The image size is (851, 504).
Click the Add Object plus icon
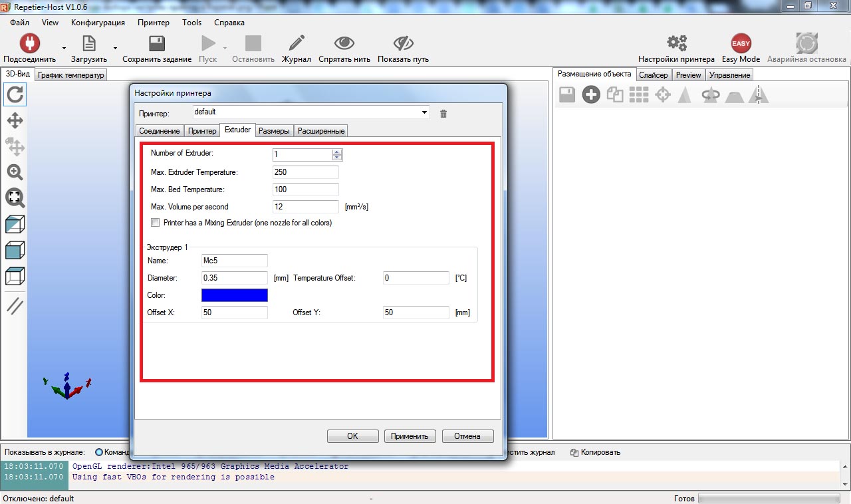(591, 95)
